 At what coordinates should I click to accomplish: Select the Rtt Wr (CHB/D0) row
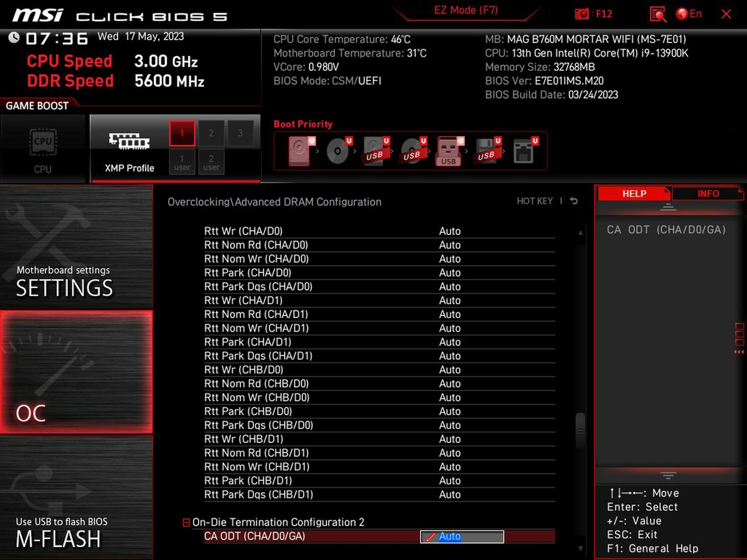pyautogui.click(x=380, y=370)
